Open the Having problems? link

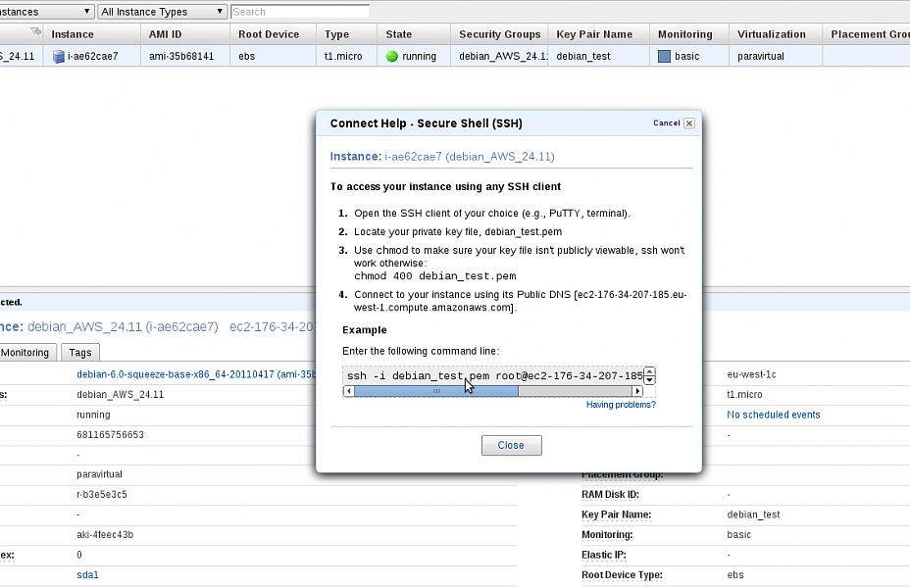pos(621,405)
